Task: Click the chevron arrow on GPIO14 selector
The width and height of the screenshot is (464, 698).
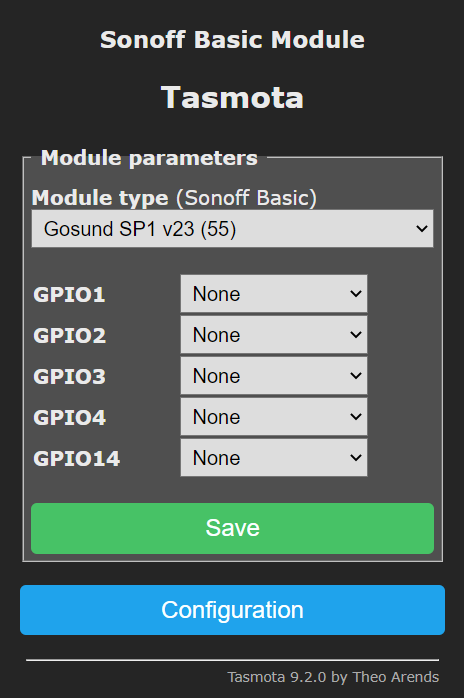Action: pos(356,458)
